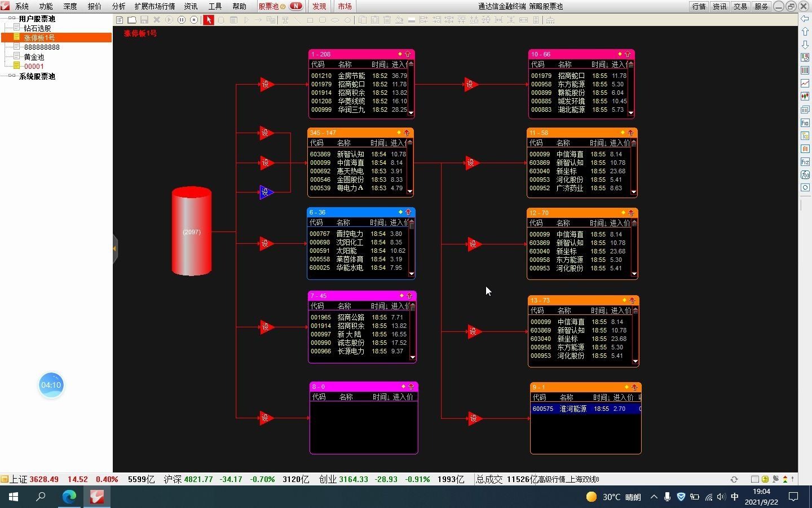Switch to the 发现 tab

point(319,6)
